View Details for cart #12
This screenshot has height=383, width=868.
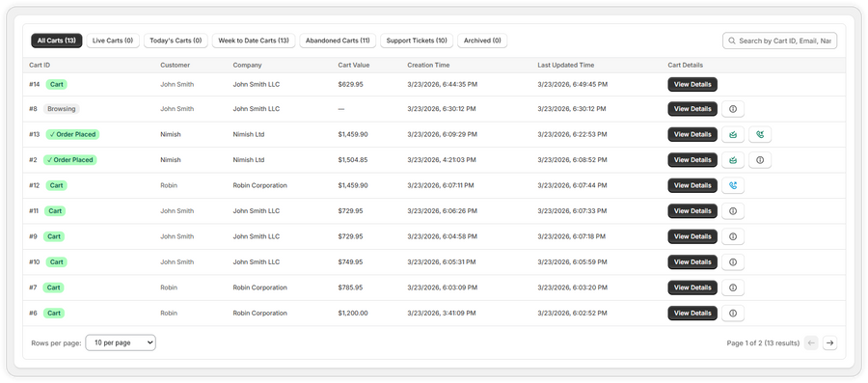[692, 185]
